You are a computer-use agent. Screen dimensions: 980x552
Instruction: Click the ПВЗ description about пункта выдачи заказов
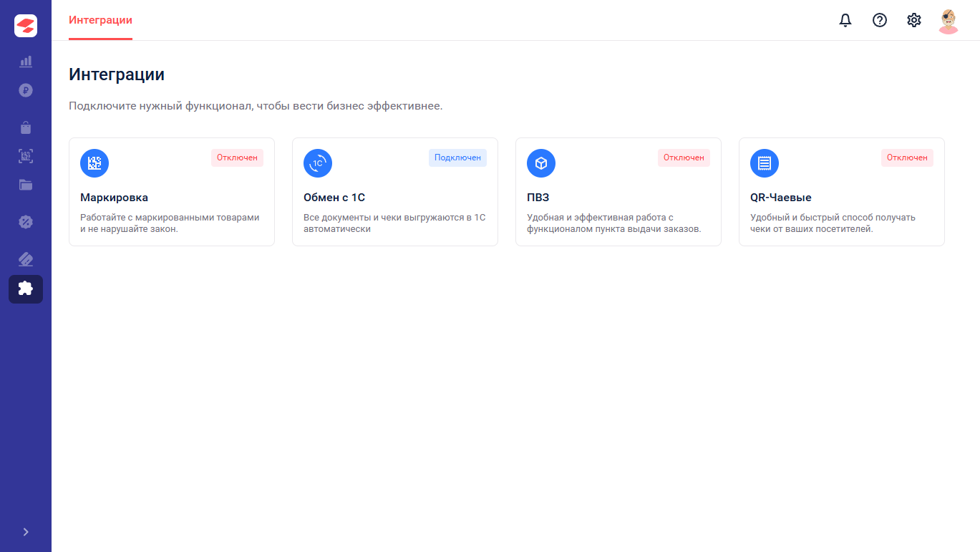(x=613, y=223)
